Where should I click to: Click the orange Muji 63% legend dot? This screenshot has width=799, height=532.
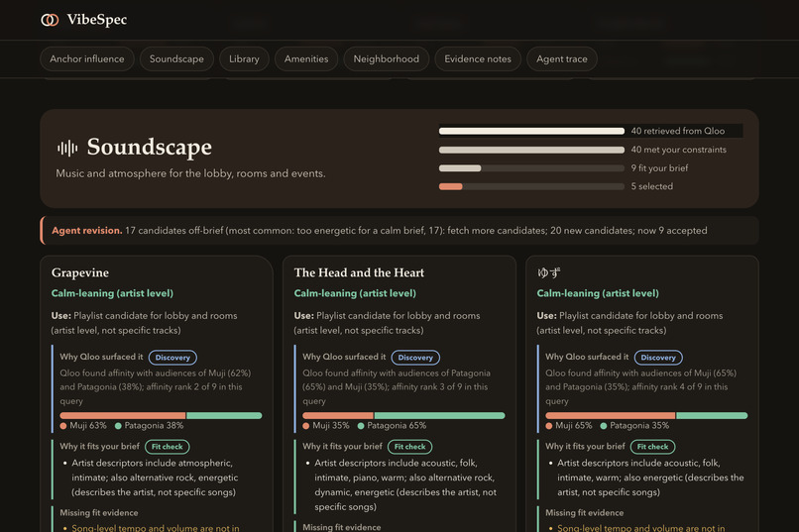(63, 426)
